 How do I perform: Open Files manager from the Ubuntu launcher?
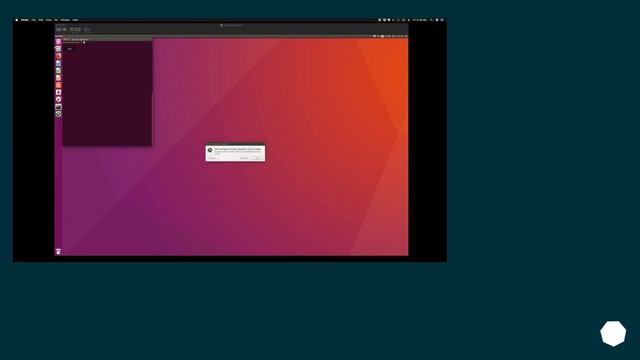click(x=58, y=49)
